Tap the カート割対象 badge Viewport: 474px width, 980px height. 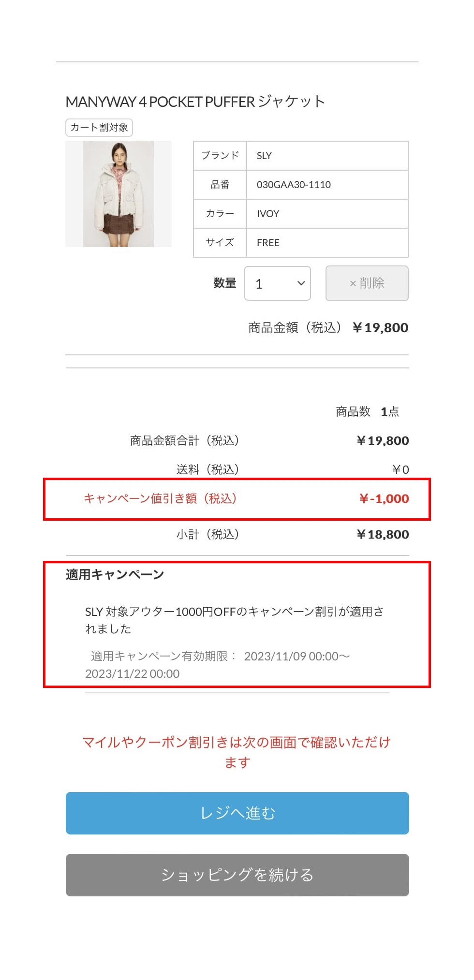point(99,128)
